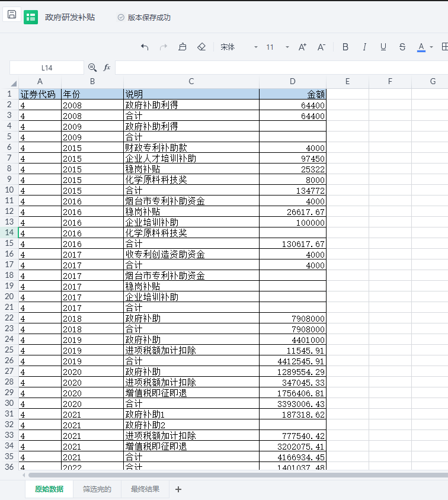Open the borders tool icon
The height and width of the screenshot is (500, 448).
coord(444,47)
